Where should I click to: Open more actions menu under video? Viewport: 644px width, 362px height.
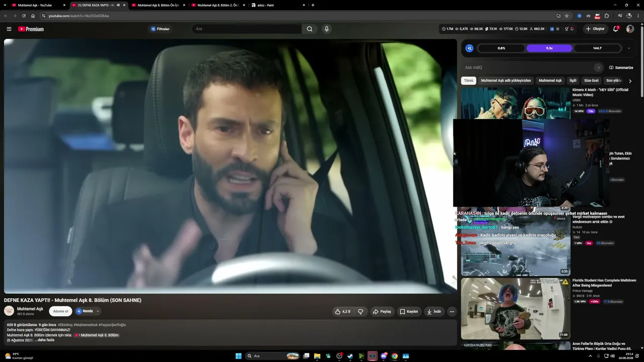tap(452, 312)
